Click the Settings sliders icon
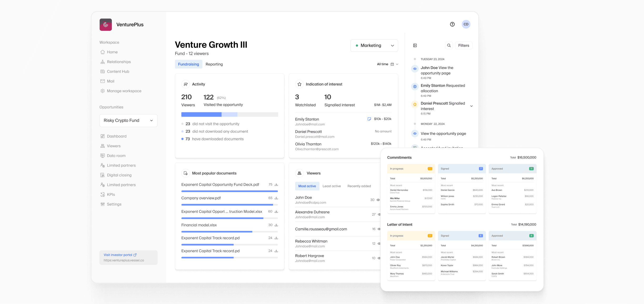Screen dimensions: 644x304 103,204
